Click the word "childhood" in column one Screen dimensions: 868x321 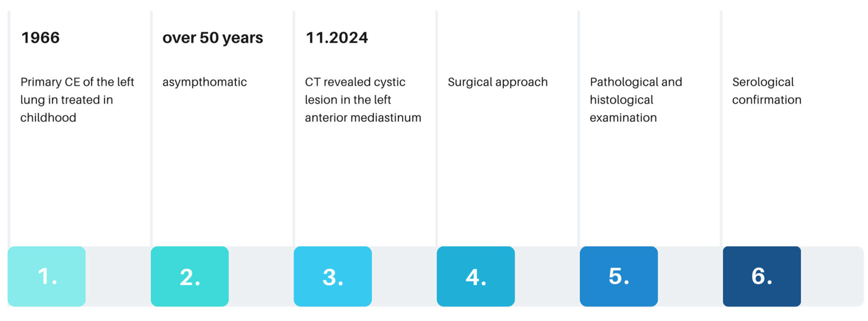pos(48,118)
